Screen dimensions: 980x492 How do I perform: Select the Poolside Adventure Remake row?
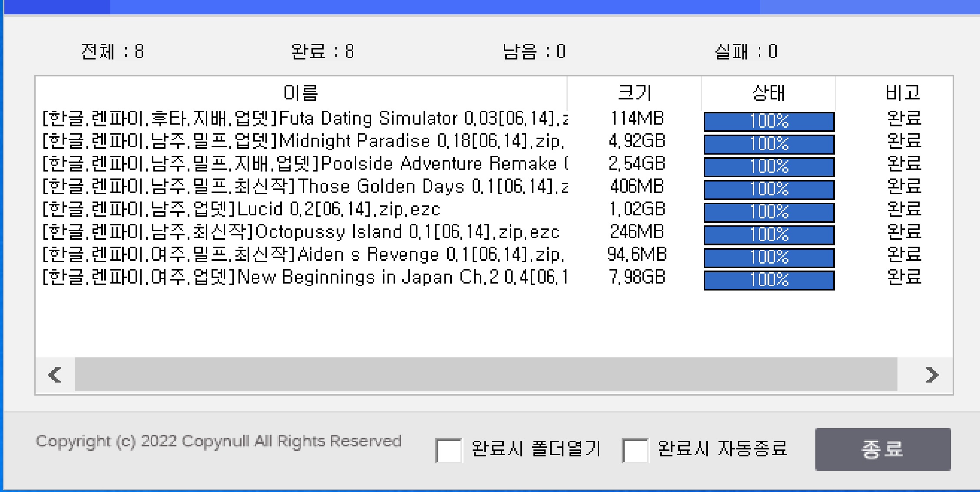304,164
